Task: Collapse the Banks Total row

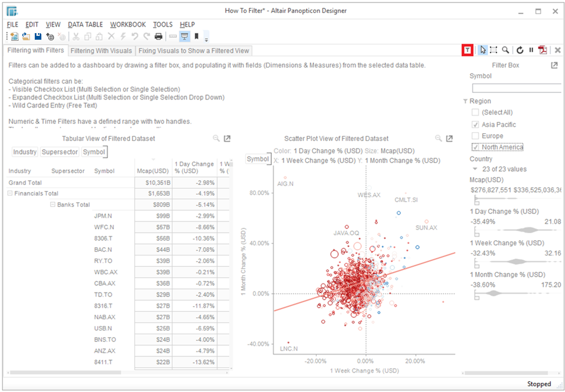Action: pos(53,205)
